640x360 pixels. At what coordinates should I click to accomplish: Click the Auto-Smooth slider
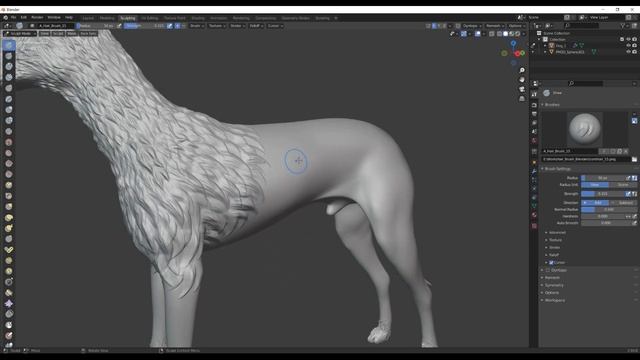(606, 223)
